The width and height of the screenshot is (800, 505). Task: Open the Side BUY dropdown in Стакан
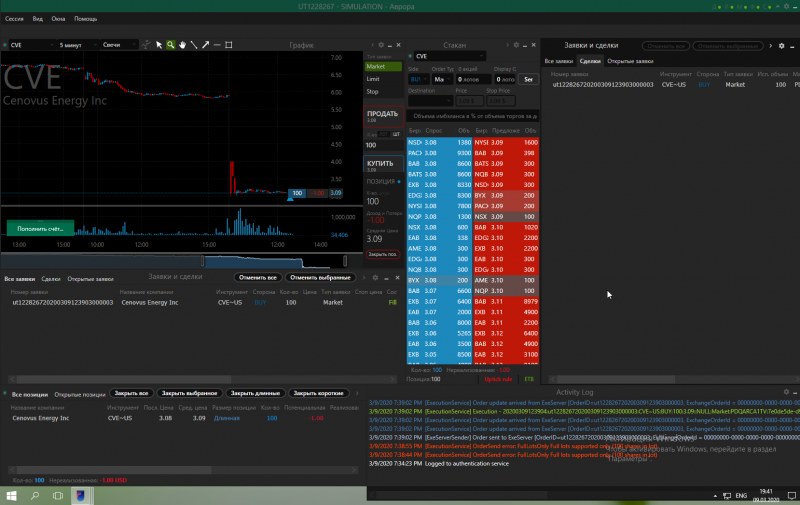tap(417, 79)
